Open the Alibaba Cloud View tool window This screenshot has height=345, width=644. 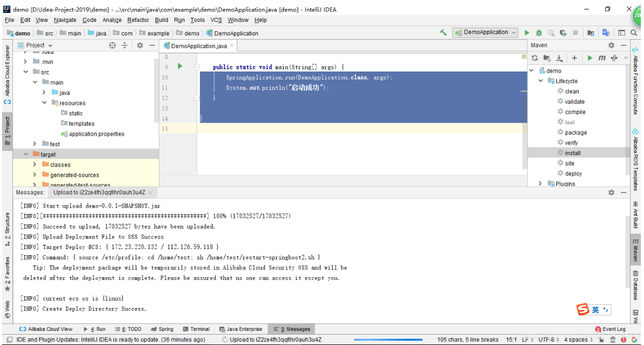46,329
